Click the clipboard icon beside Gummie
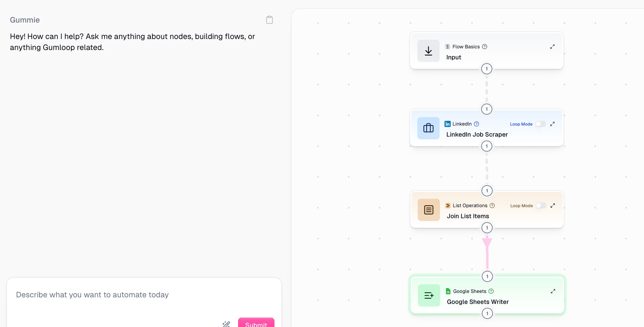The width and height of the screenshot is (644, 327). (269, 20)
